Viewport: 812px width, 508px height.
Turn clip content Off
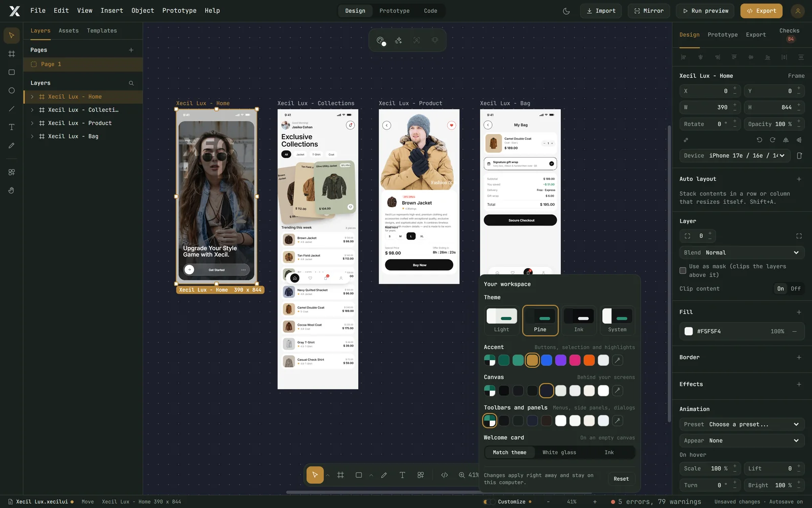tap(795, 289)
